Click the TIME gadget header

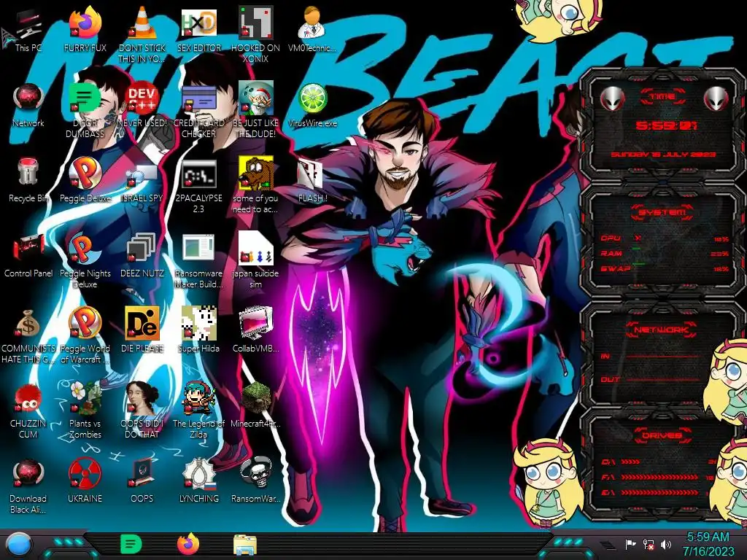click(x=662, y=96)
